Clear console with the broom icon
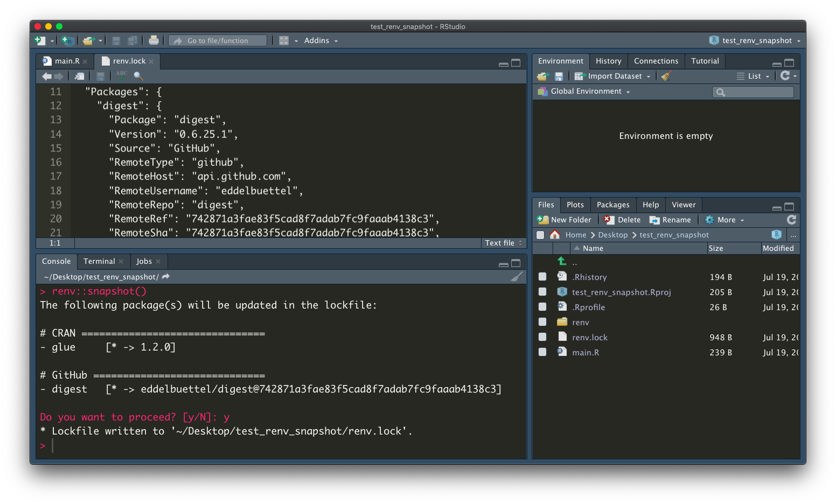 pyautogui.click(x=517, y=277)
